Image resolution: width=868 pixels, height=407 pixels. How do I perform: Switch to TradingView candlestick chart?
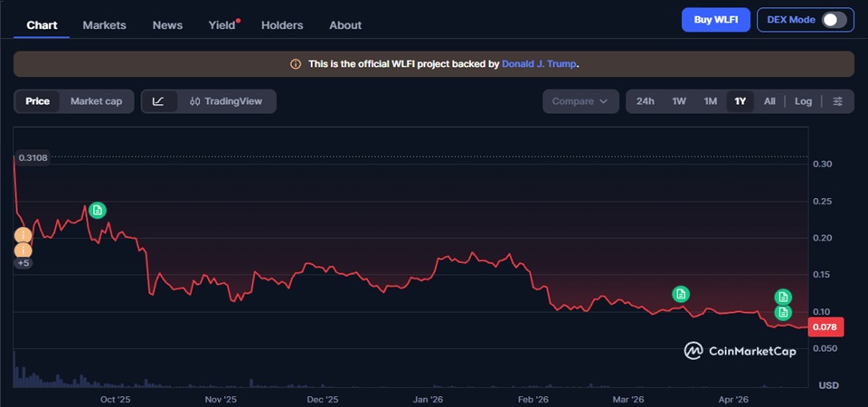[225, 101]
